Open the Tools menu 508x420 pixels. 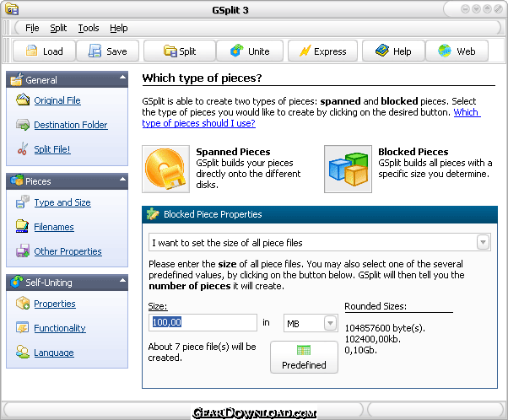click(89, 28)
